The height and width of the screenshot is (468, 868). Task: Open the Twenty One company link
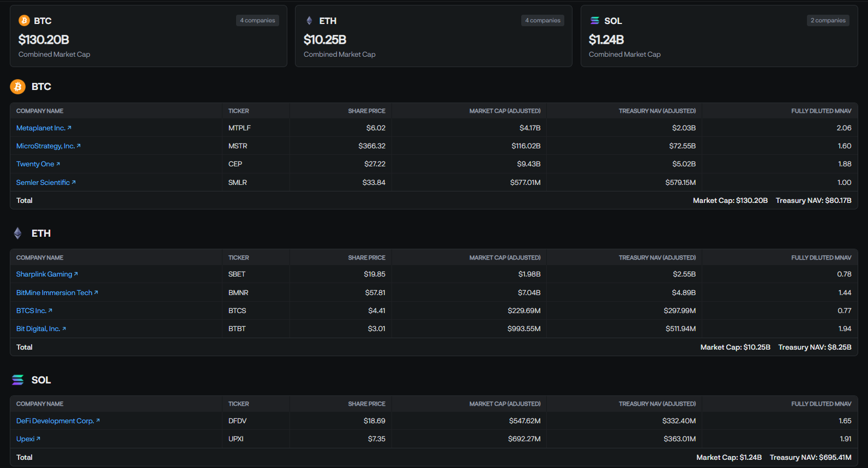click(x=35, y=164)
